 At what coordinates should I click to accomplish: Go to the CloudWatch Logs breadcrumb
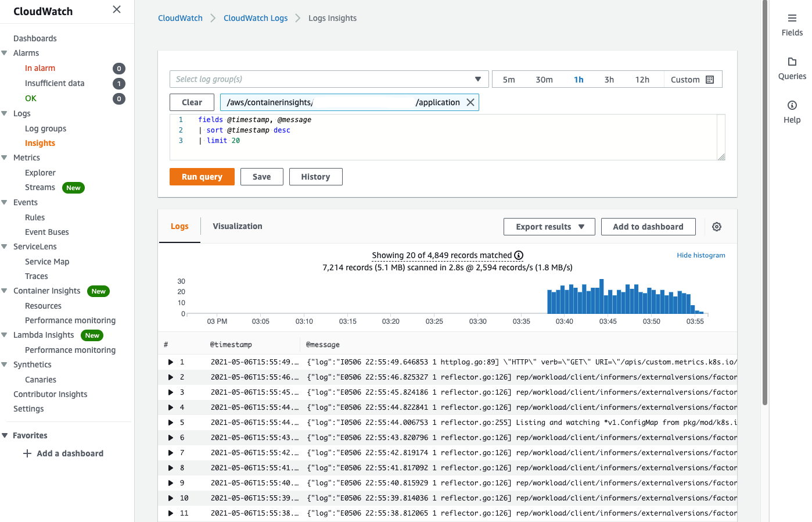pyautogui.click(x=256, y=18)
